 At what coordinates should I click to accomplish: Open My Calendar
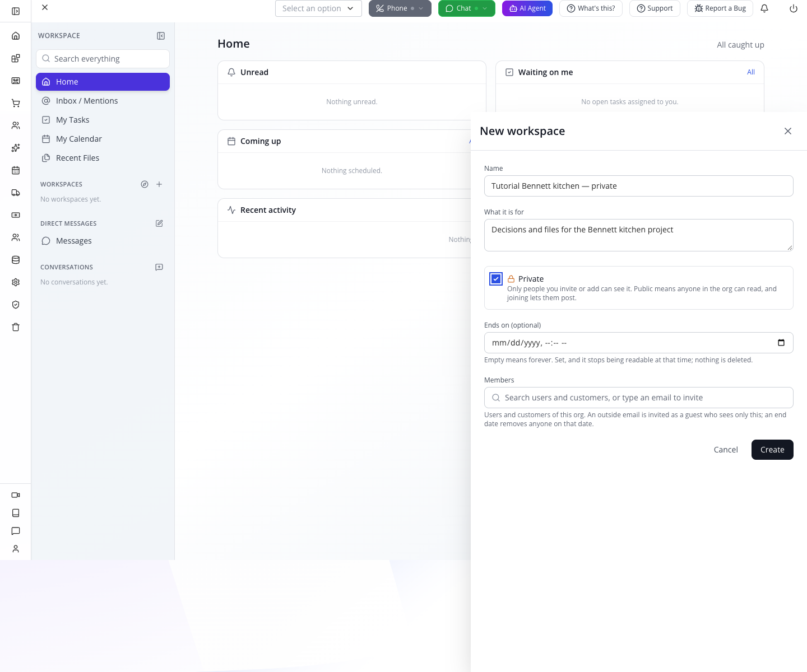(103, 139)
